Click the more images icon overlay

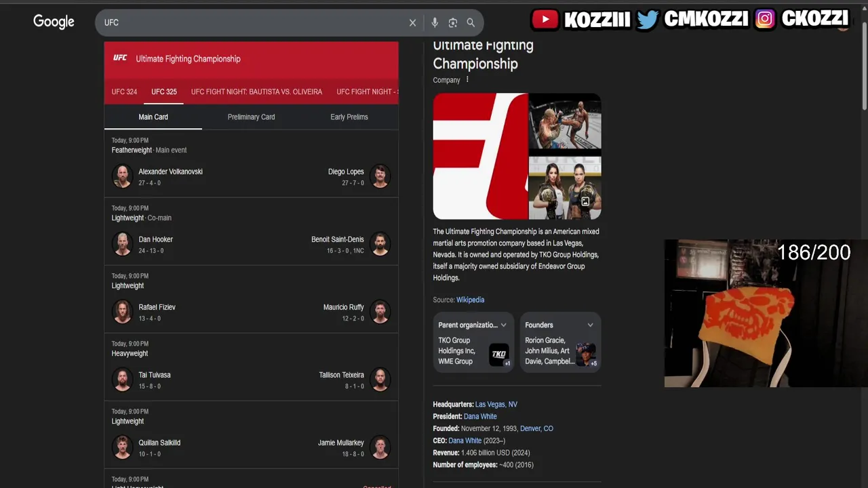(x=585, y=201)
